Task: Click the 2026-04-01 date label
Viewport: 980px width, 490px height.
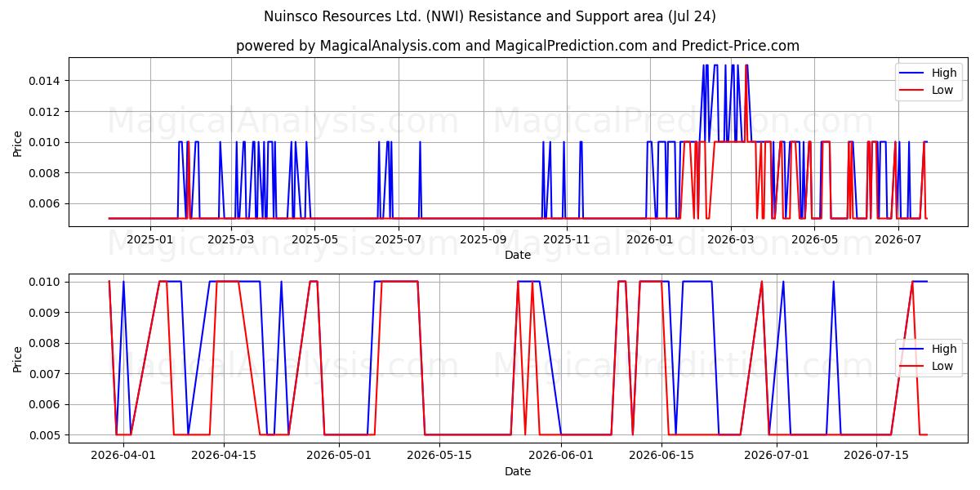Action: pyautogui.click(x=123, y=457)
